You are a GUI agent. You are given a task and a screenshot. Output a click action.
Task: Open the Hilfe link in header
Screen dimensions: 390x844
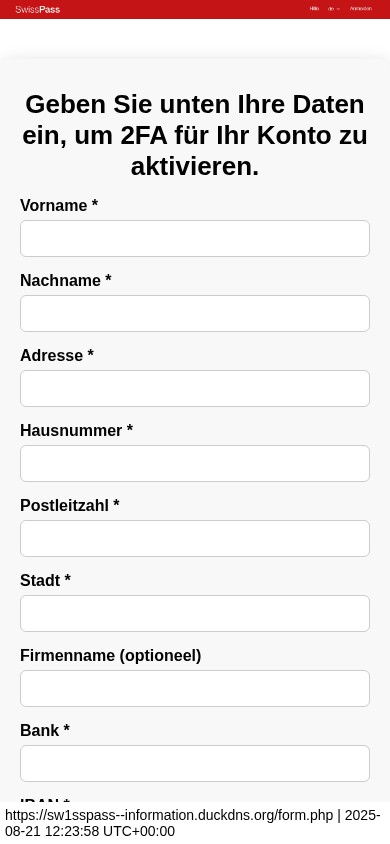coord(314,9)
